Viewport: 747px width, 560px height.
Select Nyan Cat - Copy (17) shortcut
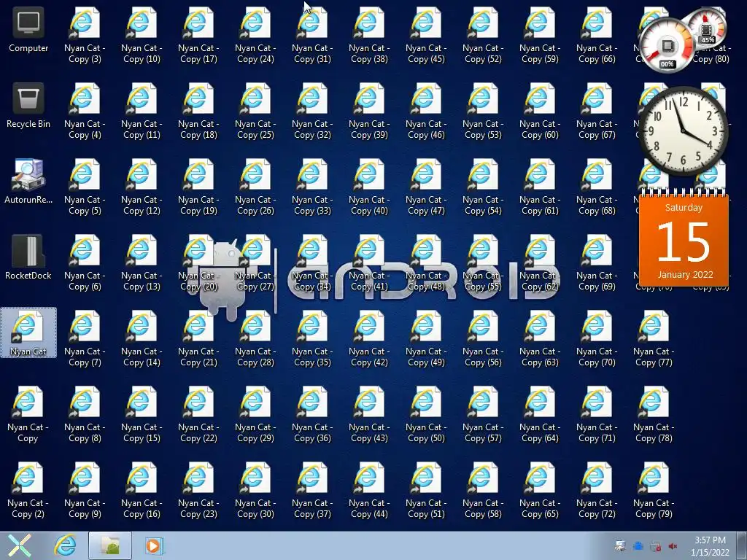coord(198,35)
